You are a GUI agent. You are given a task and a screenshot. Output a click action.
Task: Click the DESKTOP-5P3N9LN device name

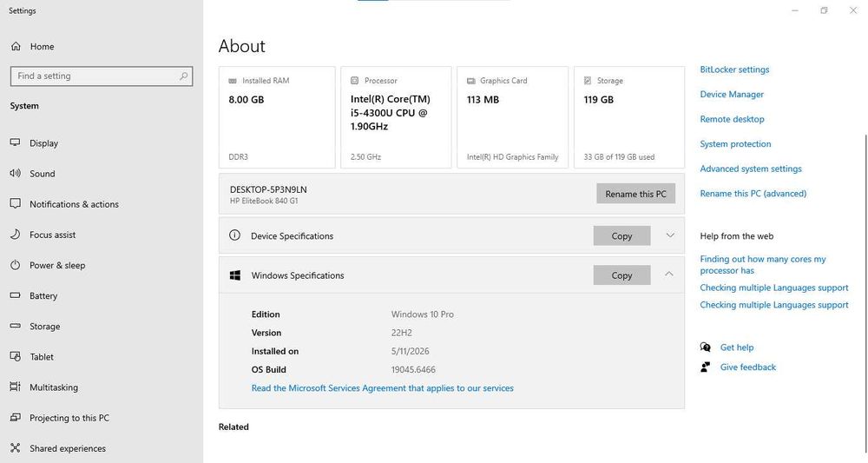coord(268,189)
